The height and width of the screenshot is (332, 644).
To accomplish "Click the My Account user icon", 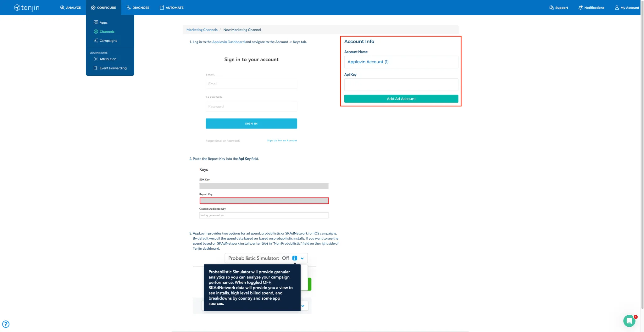I will (617, 8).
